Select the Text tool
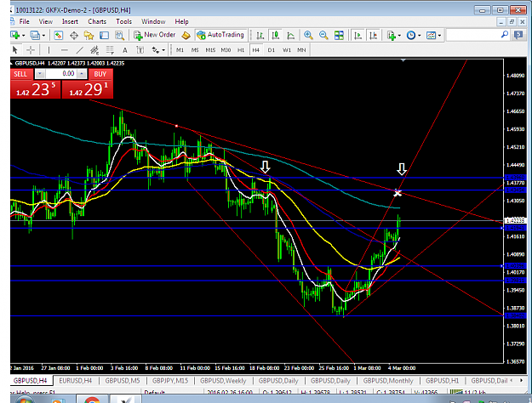 point(125,50)
